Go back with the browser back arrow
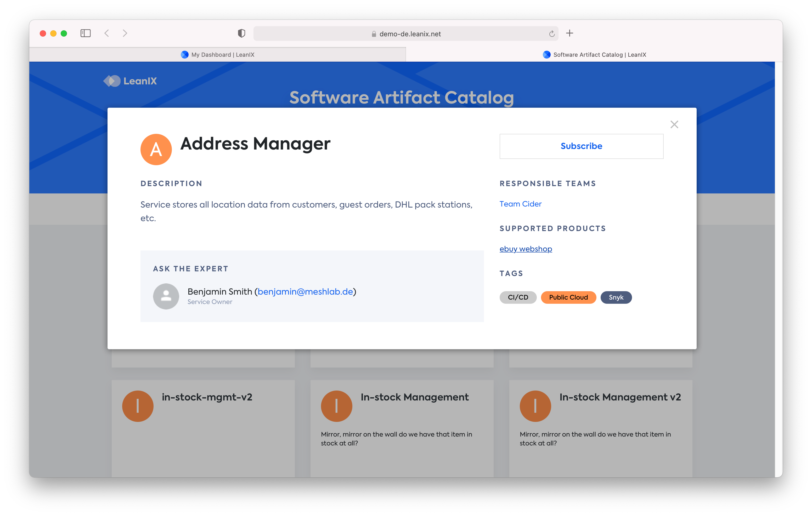The width and height of the screenshot is (812, 516). [107, 33]
